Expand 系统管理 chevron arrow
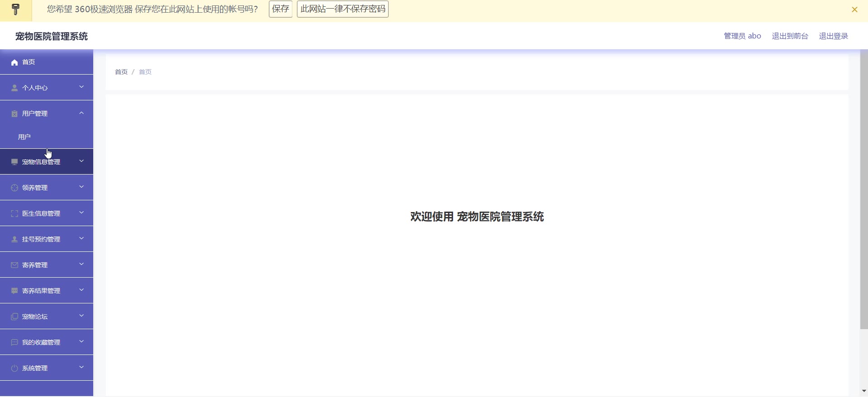The height and width of the screenshot is (397, 868). [81, 367]
